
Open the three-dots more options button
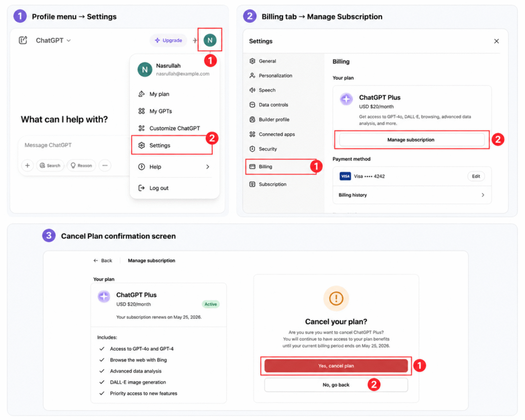(x=105, y=166)
